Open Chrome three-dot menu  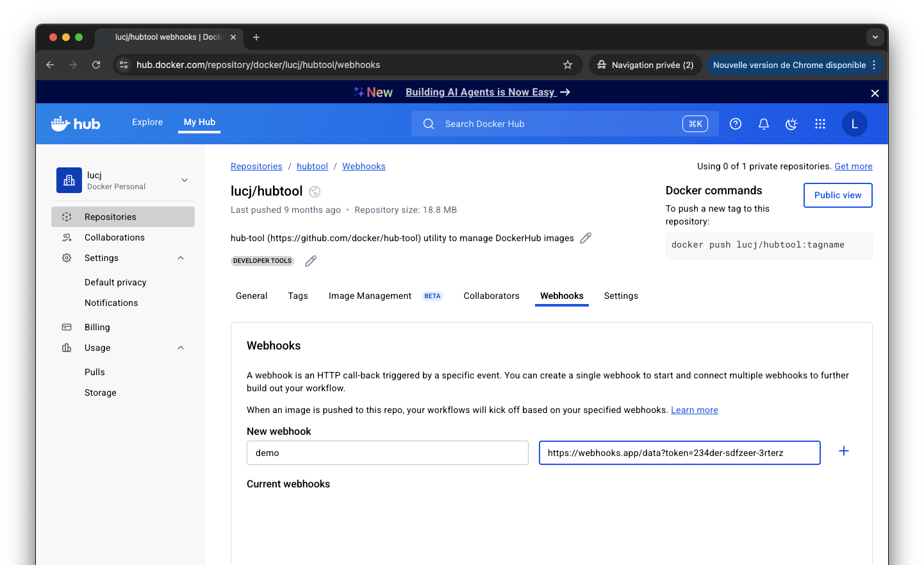point(874,65)
